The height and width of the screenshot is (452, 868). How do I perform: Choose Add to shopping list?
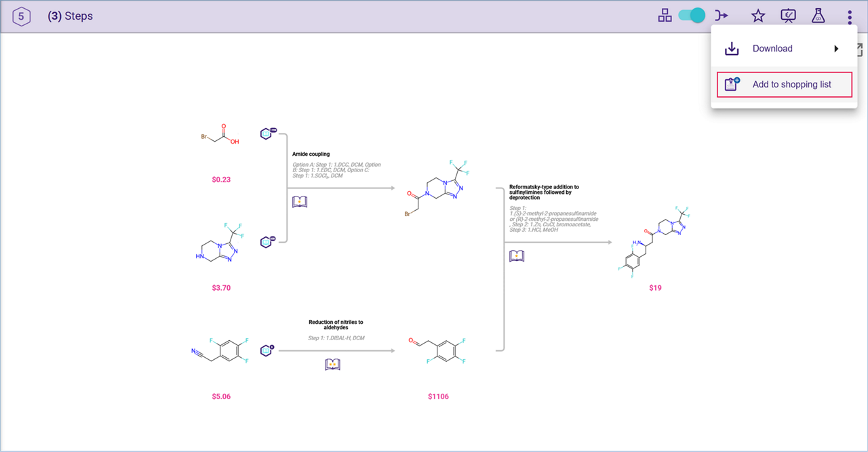pyautogui.click(x=784, y=85)
